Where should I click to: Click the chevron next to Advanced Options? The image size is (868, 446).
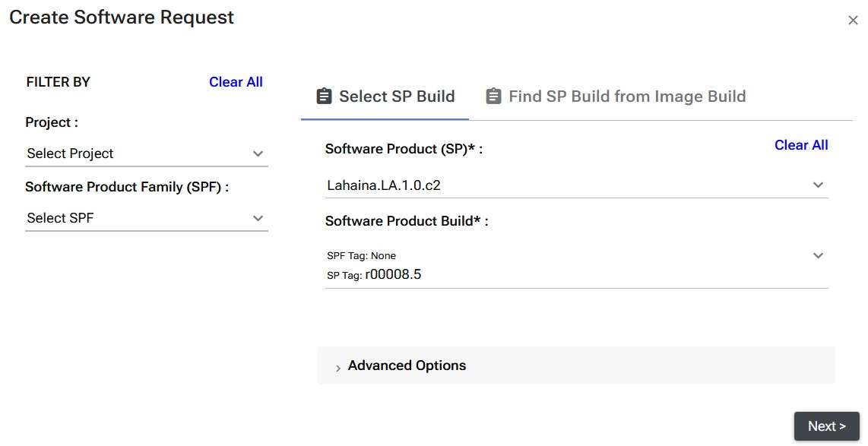pyautogui.click(x=337, y=367)
